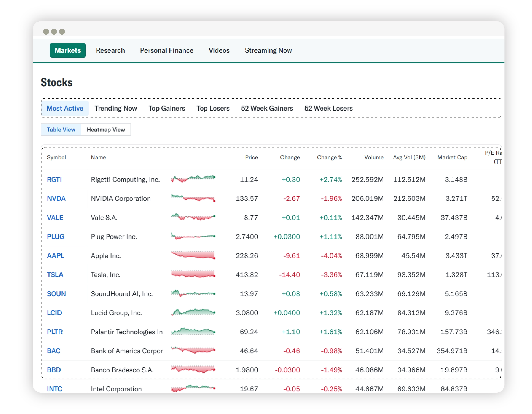Click SoundHound AI, Inc. name cell
The width and height of the screenshot is (532, 414).
click(122, 294)
